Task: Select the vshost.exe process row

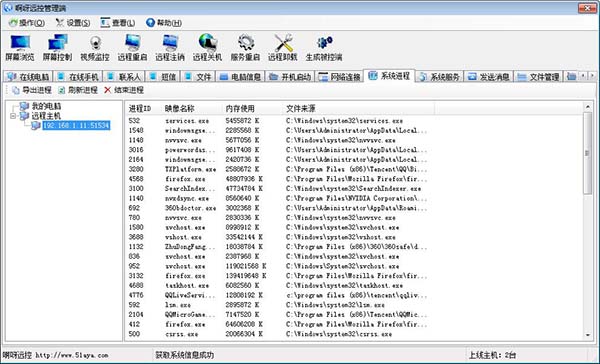Action: click(x=279, y=237)
